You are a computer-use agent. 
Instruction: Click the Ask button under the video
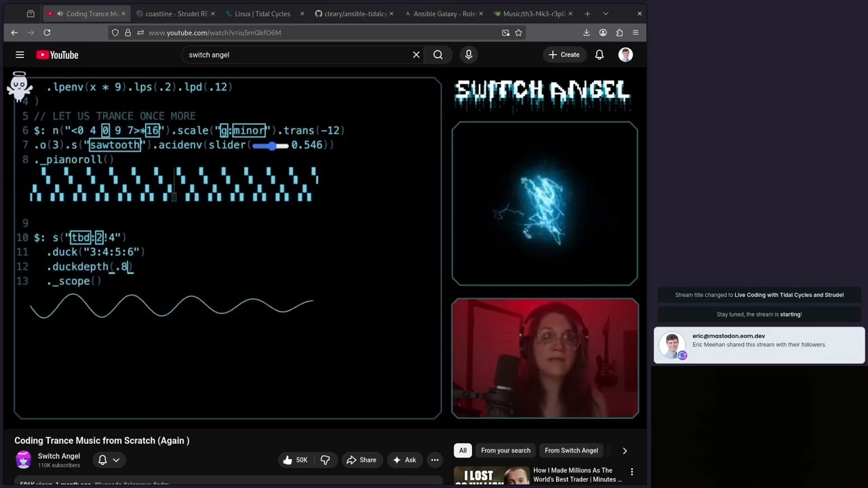coord(403,460)
